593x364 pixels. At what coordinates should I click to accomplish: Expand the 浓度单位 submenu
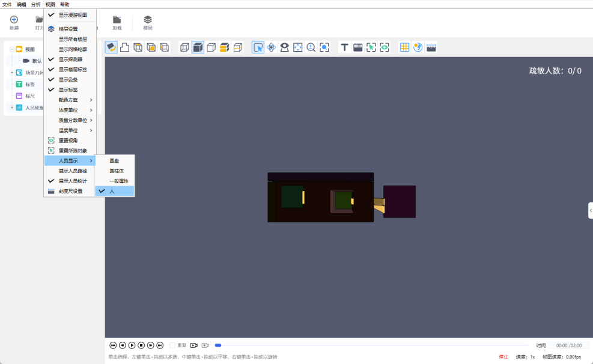coord(70,110)
